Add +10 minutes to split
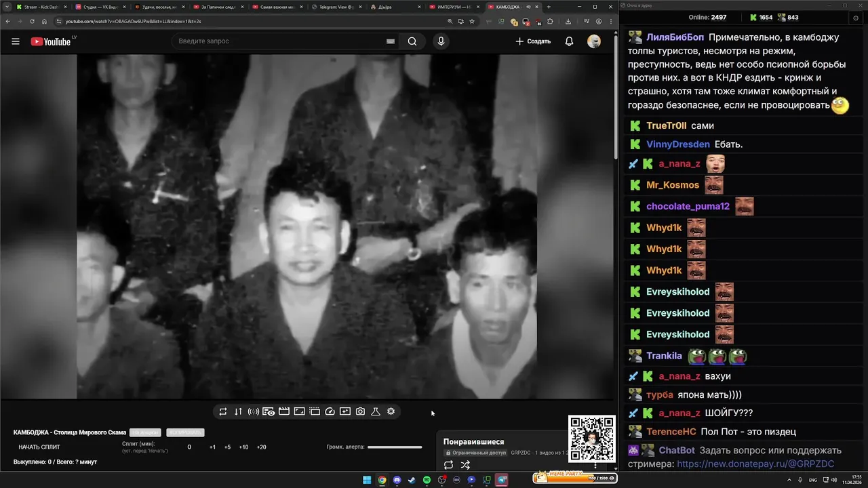The width and height of the screenshot is (868, 488). (243, 447)
